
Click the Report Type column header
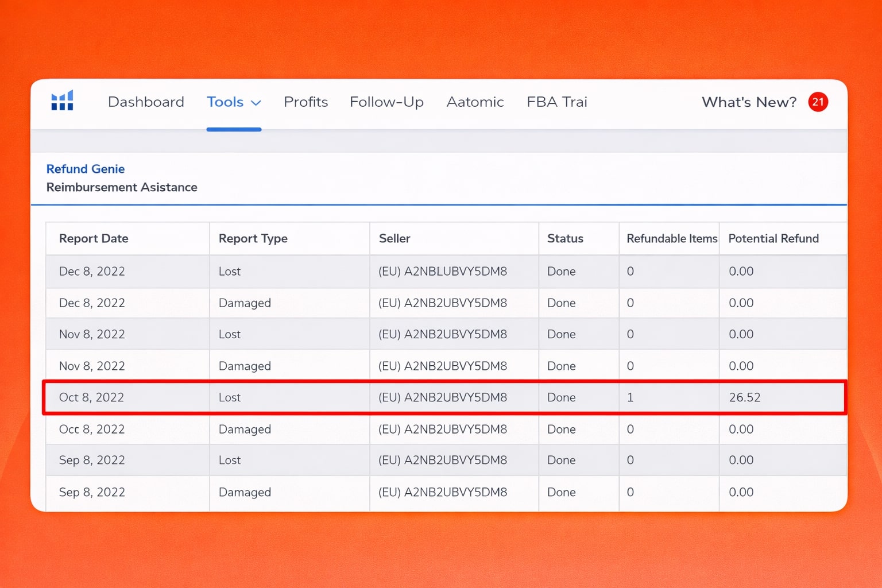click(253, 238)
